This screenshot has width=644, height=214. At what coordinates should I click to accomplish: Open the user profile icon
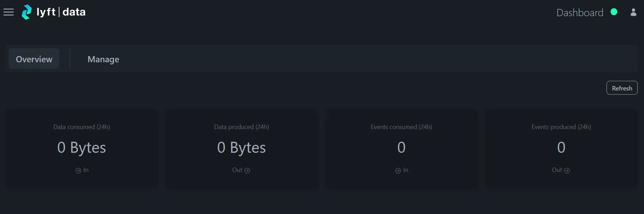point(633,12)
